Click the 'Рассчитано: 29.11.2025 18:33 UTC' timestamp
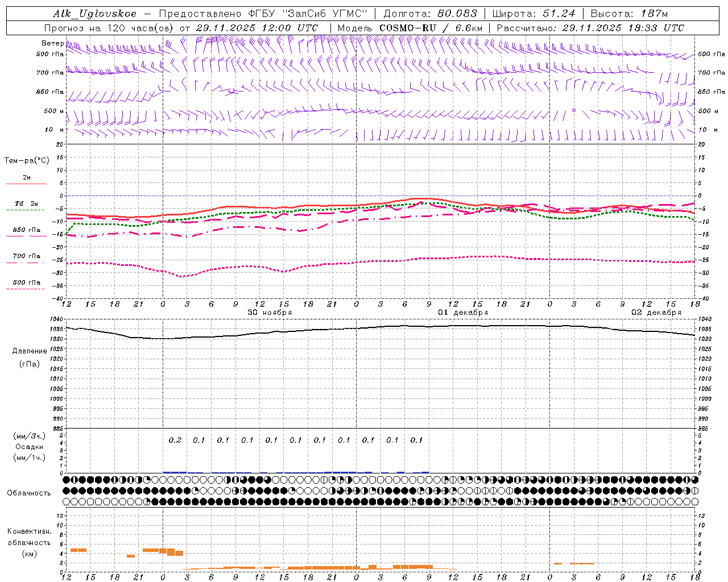This screenshot has width=728, height=582. pos(591,28)
